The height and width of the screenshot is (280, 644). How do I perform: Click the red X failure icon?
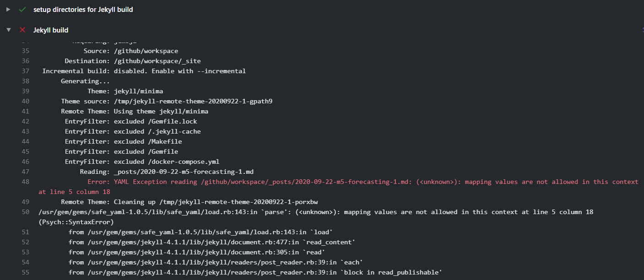pyautogui.click(x=22, y=30)
